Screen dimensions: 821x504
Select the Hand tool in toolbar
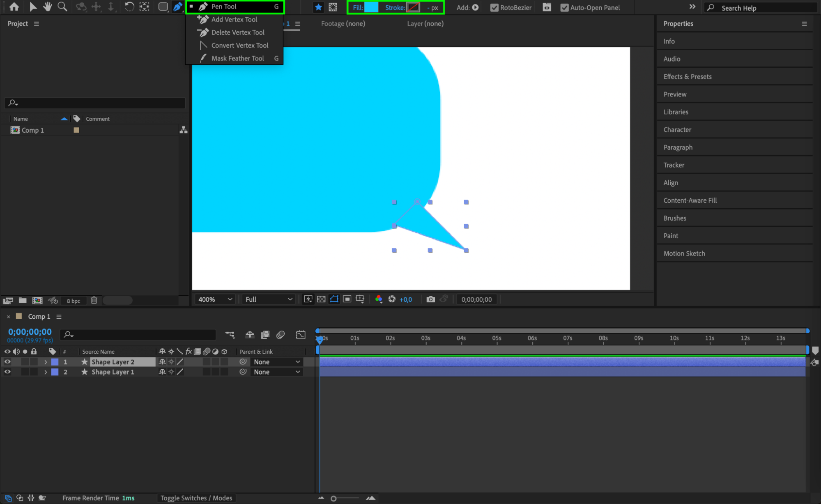pos(48,7)
